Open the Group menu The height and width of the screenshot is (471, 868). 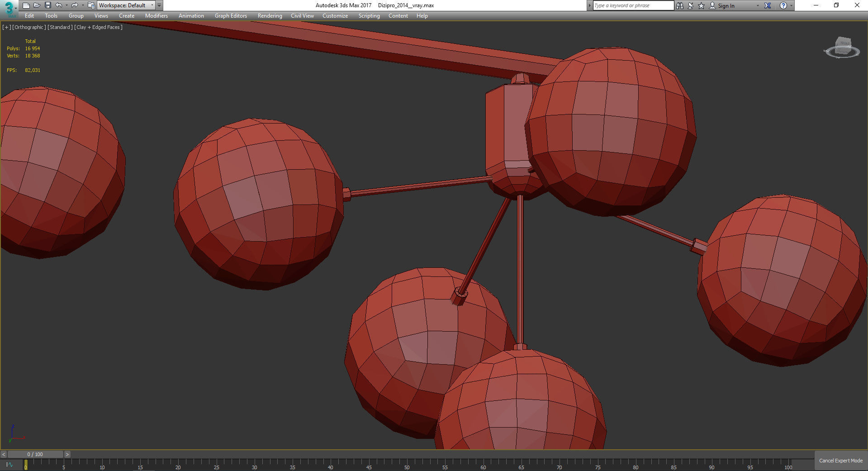click(x=76, y=16)
